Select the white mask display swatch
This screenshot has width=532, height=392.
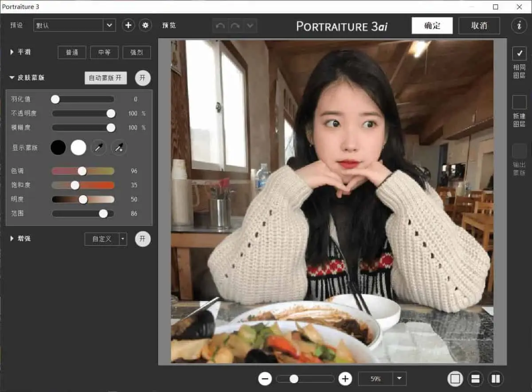pyautogui.click(x=78, y=147)
